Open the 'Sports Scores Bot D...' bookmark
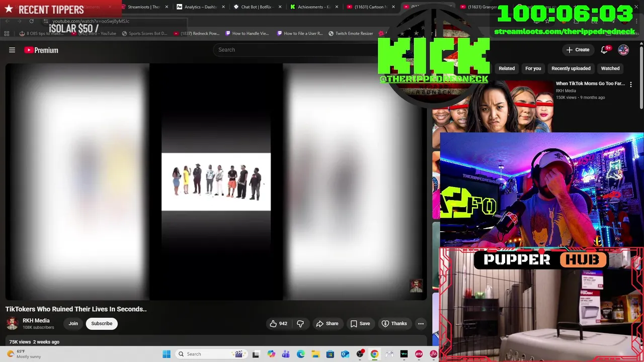 pos(144,34)
